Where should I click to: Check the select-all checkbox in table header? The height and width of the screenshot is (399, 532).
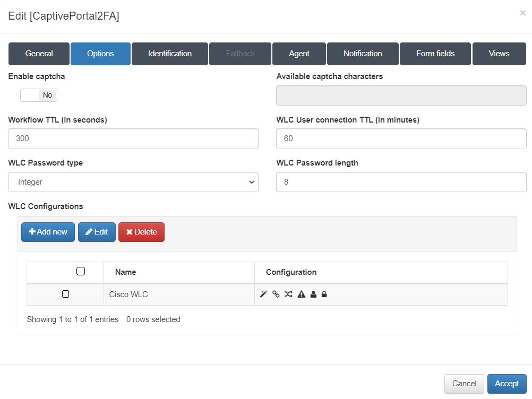coord(81,272)
